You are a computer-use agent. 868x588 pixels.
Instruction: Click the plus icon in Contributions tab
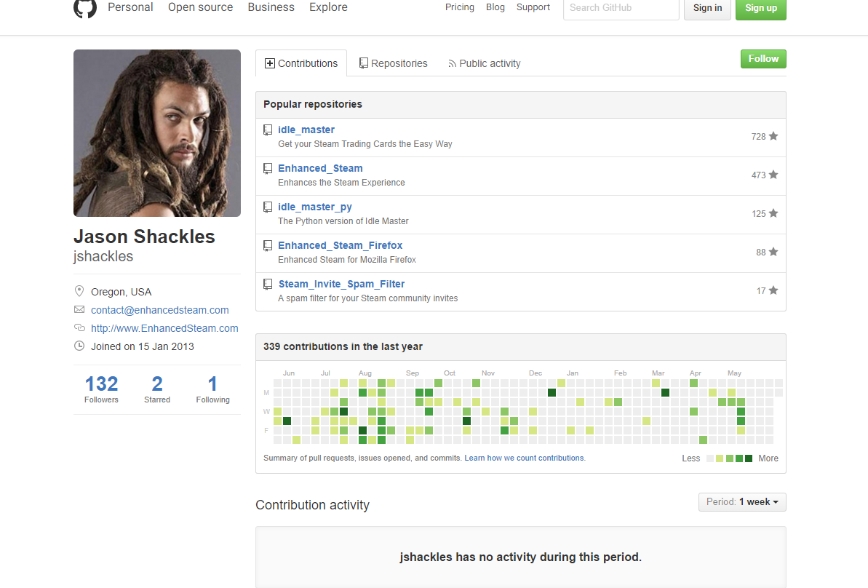click(270, 63)
